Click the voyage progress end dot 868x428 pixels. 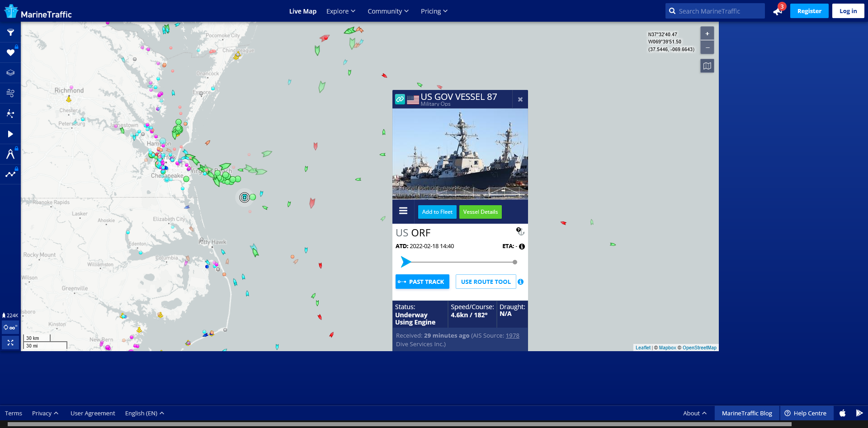[x=515, y=262]
